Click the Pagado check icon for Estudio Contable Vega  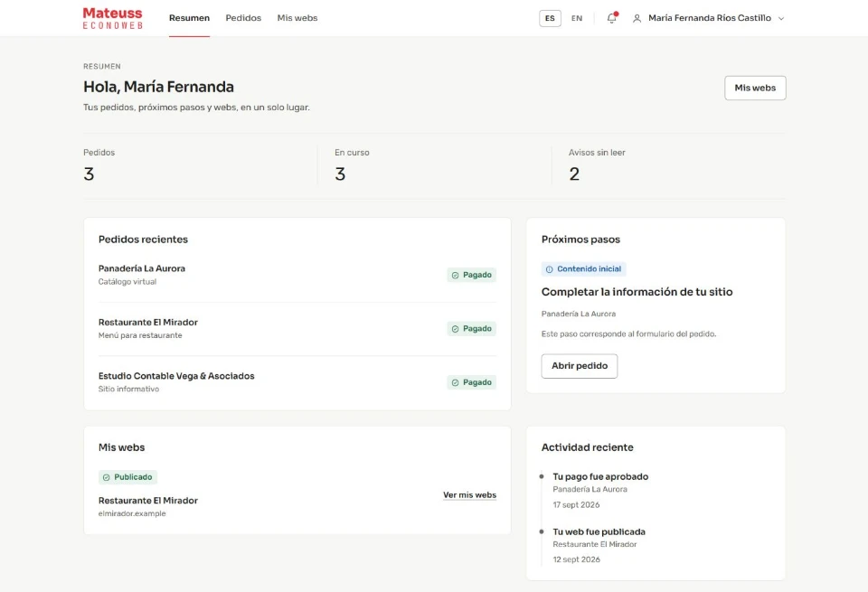pos(455,382)
